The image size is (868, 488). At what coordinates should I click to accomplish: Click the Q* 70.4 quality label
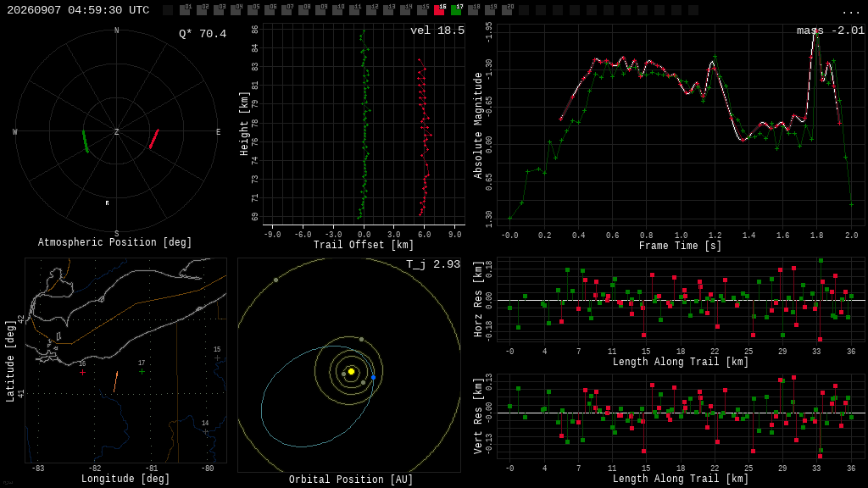[x=203, y=34]
